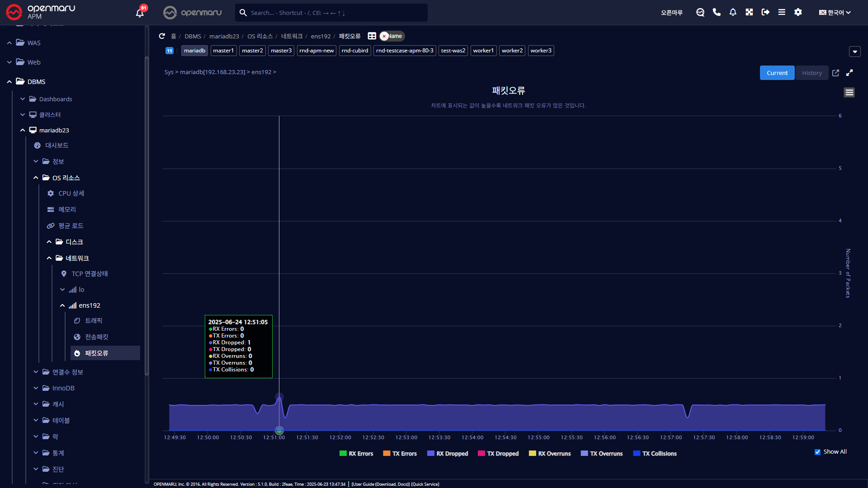
Task: Expand chart to fullscreen arrows icon
Action: [x=849, y=73]
